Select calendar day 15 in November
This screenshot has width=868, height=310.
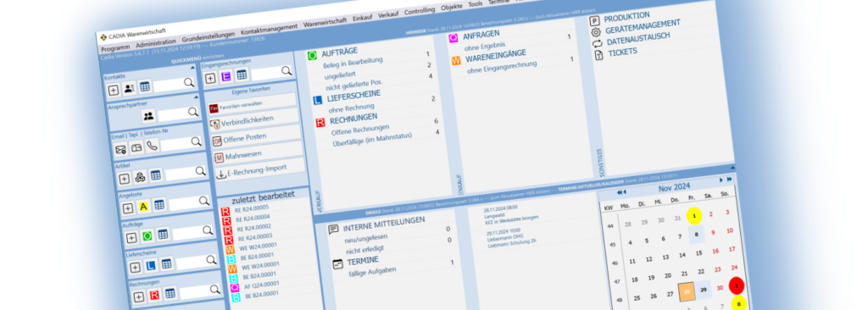tap(698, 253)
